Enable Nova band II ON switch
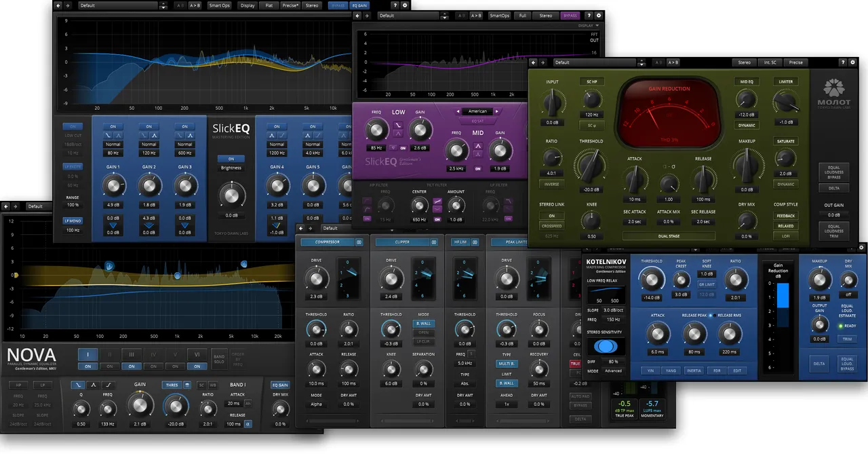The width and height of the screenshot is (868, 454). pyautogui.click(x=109, y=366)
